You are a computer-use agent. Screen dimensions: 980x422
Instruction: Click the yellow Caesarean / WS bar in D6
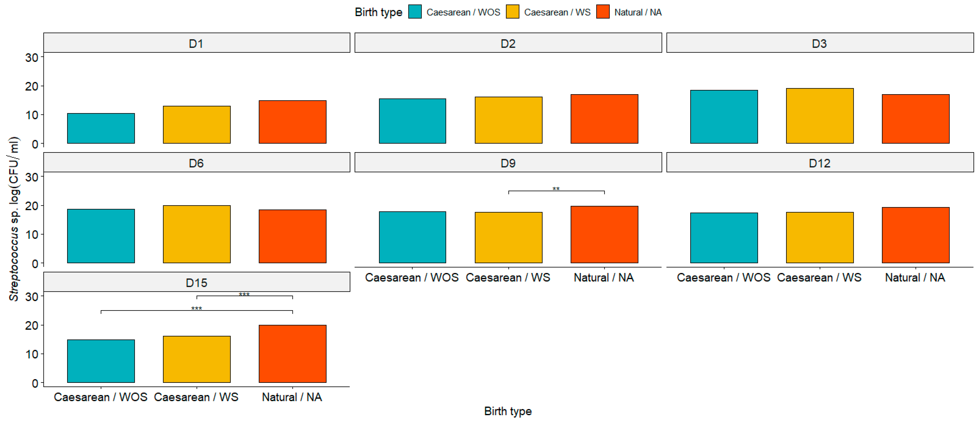pos(197,234)
